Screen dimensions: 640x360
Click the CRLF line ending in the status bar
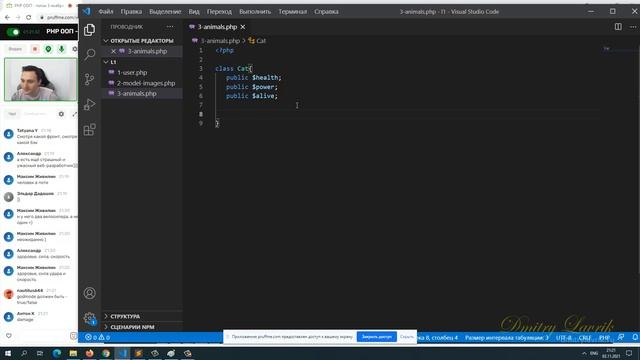[x=584, y=338]
